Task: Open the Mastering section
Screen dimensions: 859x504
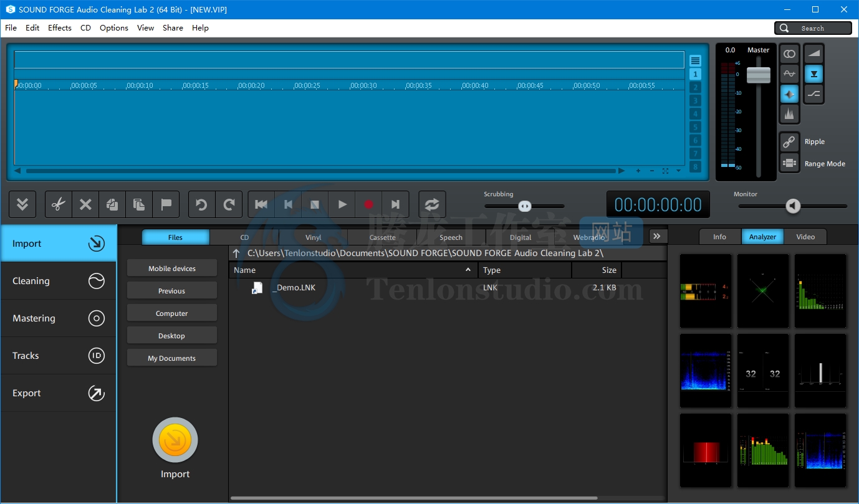Action: (x=58, y=318)
